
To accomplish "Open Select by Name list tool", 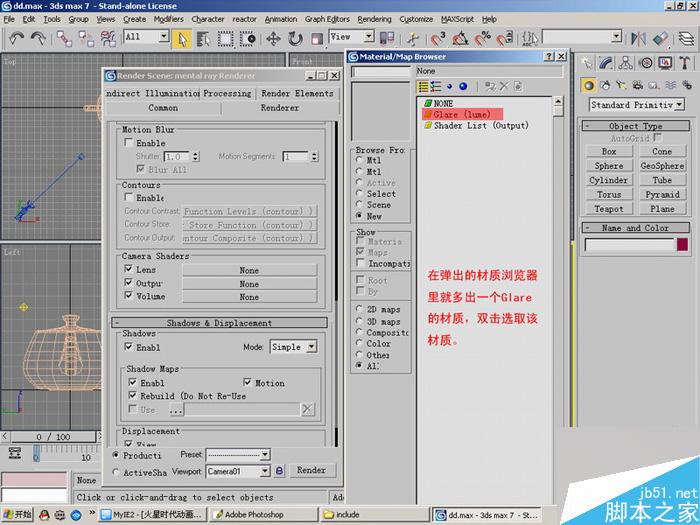I will 204,39.
